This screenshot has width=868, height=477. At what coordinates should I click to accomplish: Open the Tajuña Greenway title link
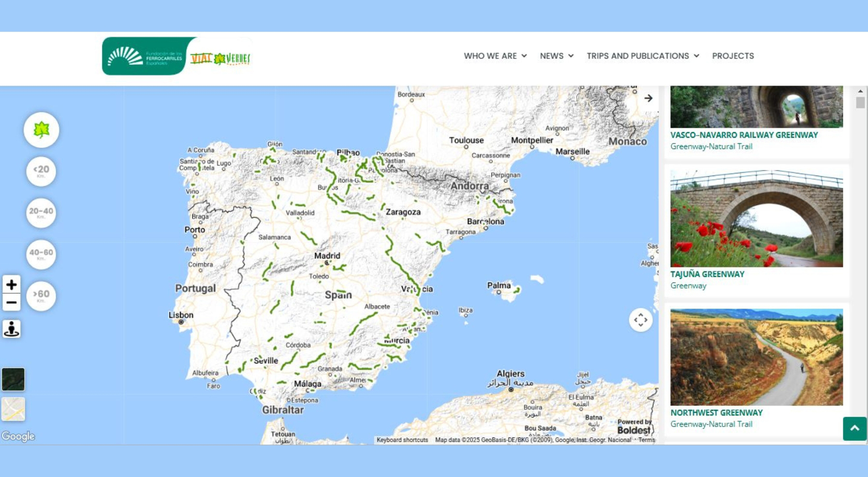(707, 275)
